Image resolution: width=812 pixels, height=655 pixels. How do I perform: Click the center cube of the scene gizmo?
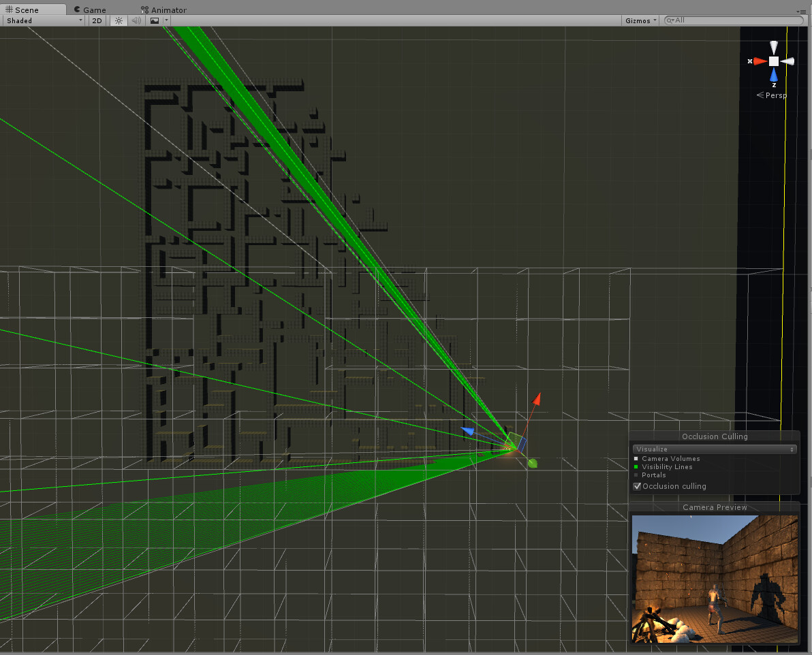click(x=773, y=61)
